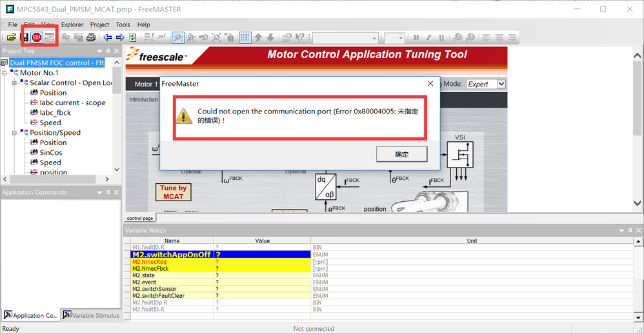Screen dimensions: 644x334
Task: Click the Name column header in Variable Watch
Action: point(172,241)
